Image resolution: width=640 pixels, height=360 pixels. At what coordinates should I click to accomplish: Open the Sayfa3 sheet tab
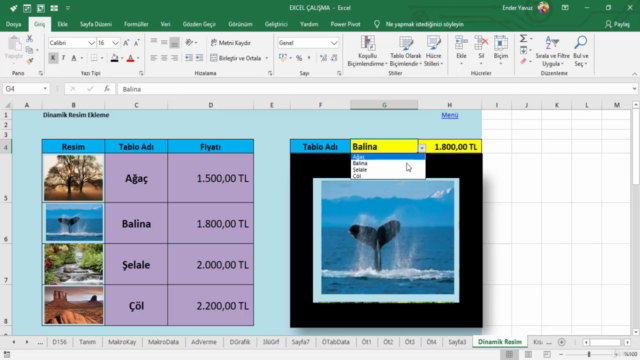[457, 342]
